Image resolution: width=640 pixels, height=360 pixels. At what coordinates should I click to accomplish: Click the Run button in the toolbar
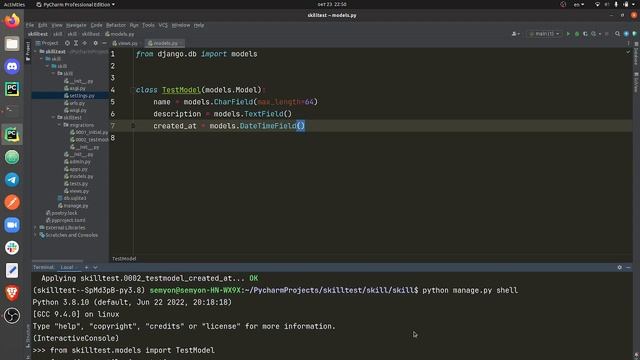568,34
